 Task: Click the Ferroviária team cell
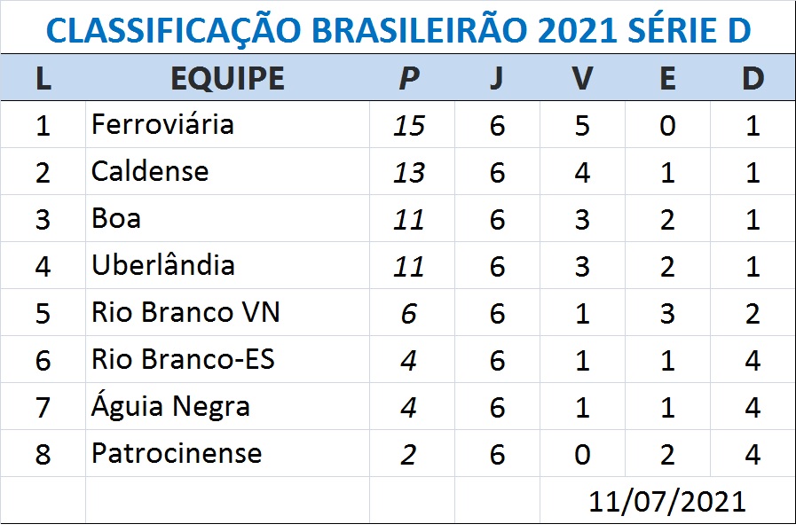[162, 124]
